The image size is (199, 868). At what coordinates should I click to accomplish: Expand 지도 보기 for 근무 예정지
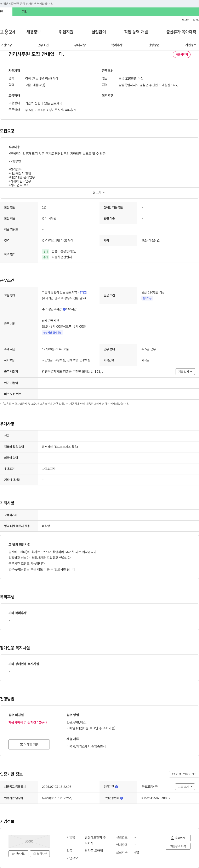click(x=185, y=371)
